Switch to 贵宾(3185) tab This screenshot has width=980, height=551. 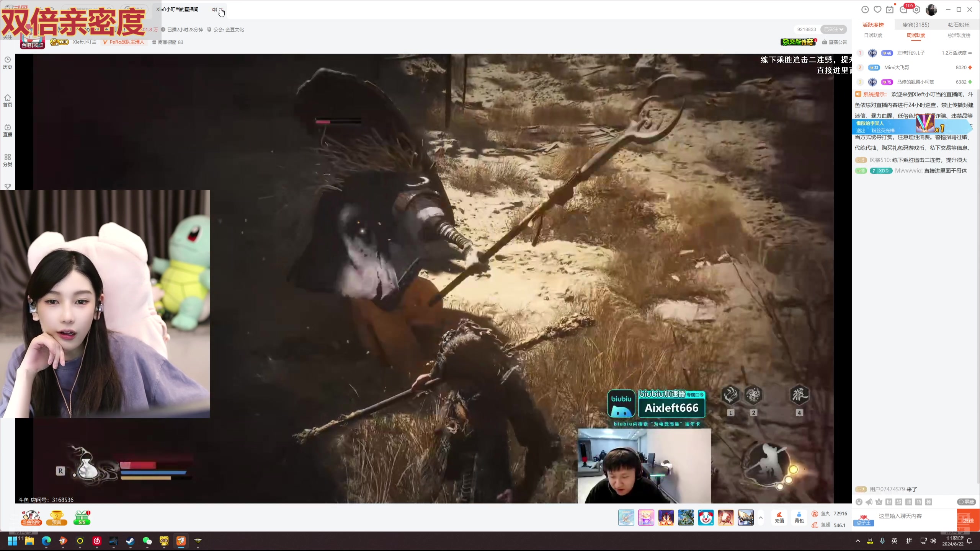916,25
